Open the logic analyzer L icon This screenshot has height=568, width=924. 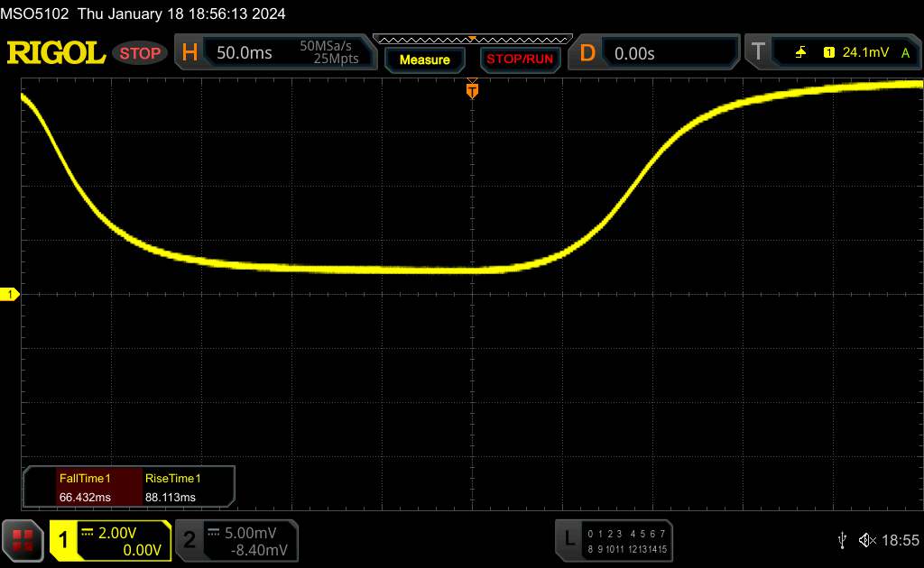coord(568,540)
